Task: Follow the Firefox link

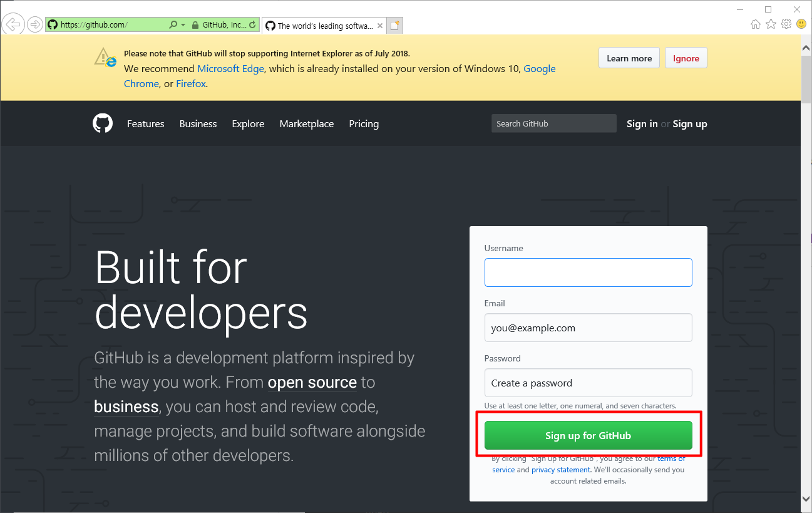Action: coord(191,84)
